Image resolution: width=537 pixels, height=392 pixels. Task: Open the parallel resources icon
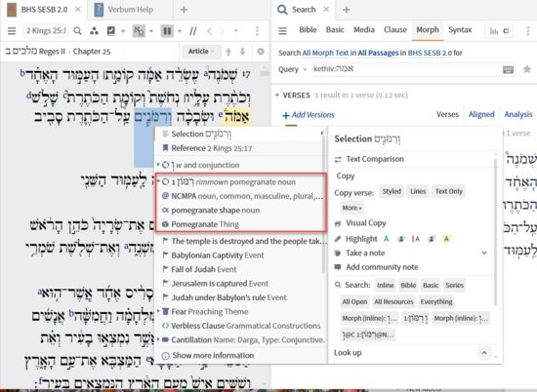click(94, 31)
